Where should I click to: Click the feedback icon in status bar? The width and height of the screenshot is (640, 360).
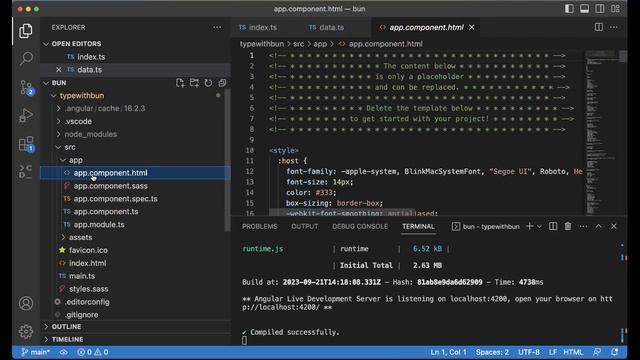[x=598, y=352]
